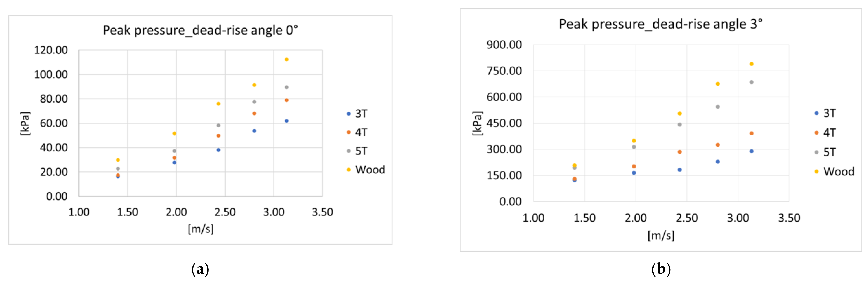Image resolution: width=868 pixels, height=284 pixels.
Task: Click the yellow Wood legend marker in chart (b)
Action: pos(816,171)
